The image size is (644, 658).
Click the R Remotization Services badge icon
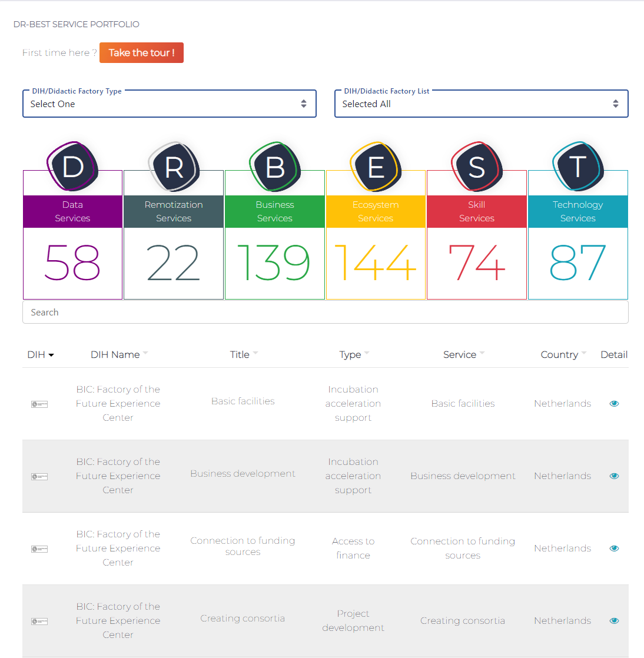tap(174, 167)
